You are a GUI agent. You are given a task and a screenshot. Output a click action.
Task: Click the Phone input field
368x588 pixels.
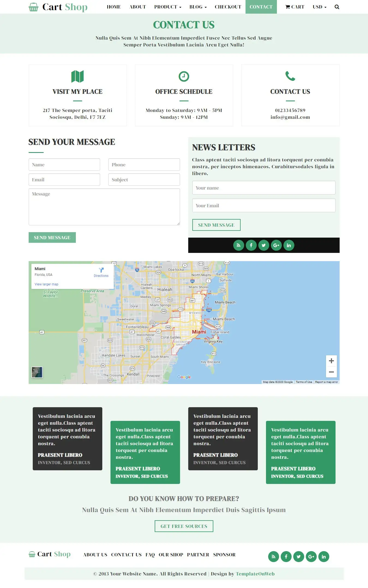point(144,165)
